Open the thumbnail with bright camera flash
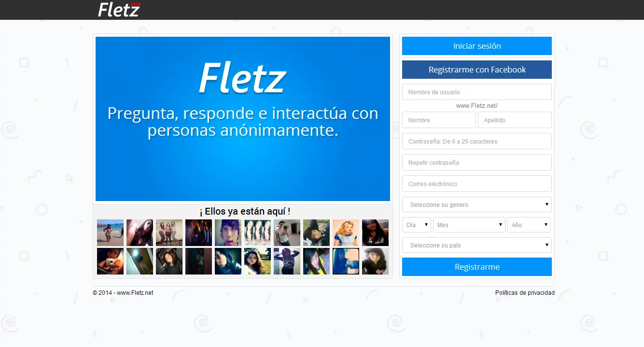Image resolution: width=644 pixels, height=347 pixels. (140, 261)
